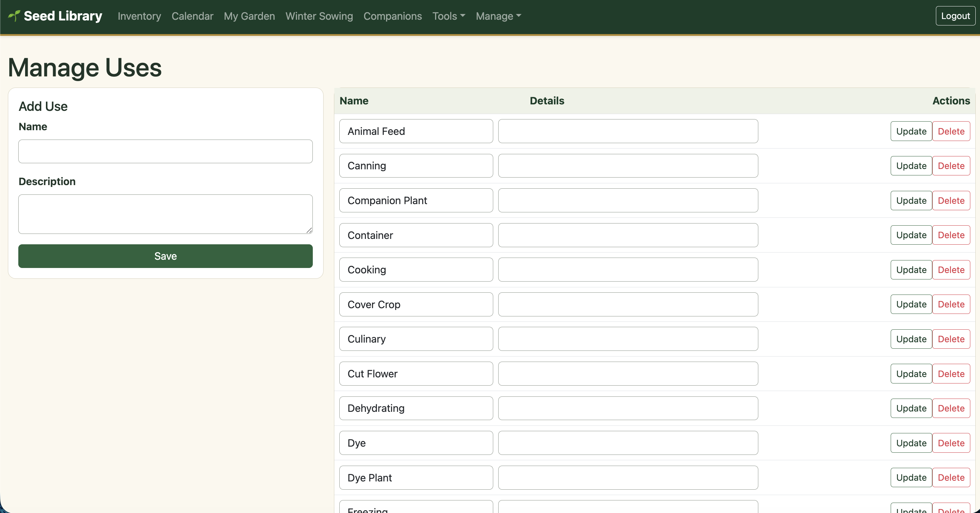Click the Canning details field
Viewport: 980px width, 513px height.
[x=628, y=166]
